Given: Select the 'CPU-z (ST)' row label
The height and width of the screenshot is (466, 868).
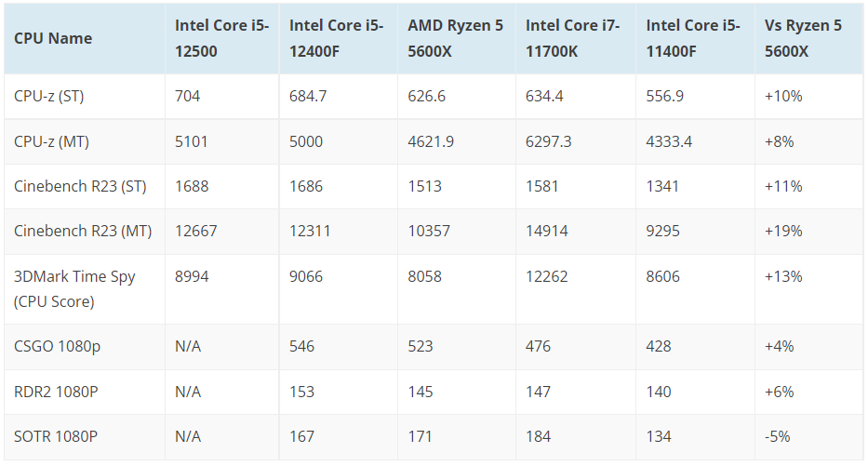Looking at the screenshot, I should point(48,97).
